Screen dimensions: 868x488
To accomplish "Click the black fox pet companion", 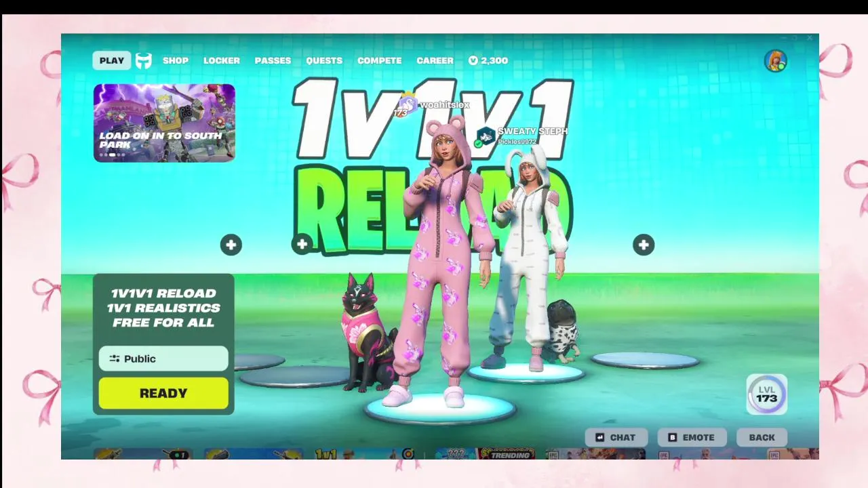I will [366, 332].
